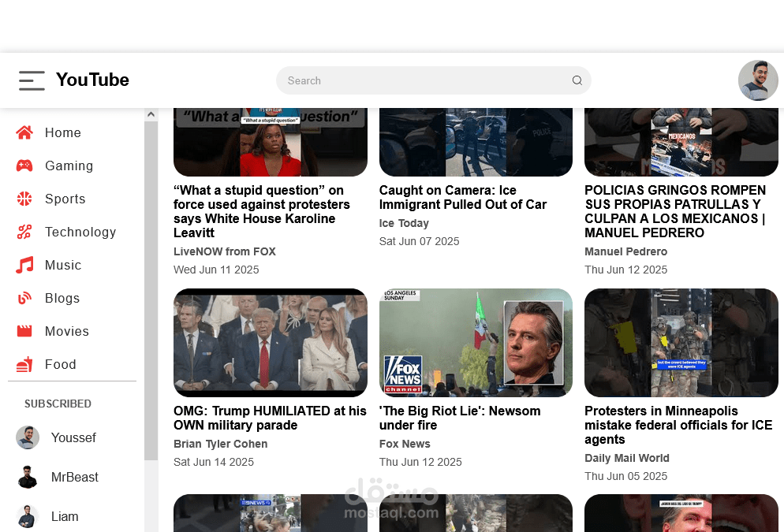The height and width of the screenshot is (532, 784).
Task: Click the Music note icon
Action: tap(24, 265)
